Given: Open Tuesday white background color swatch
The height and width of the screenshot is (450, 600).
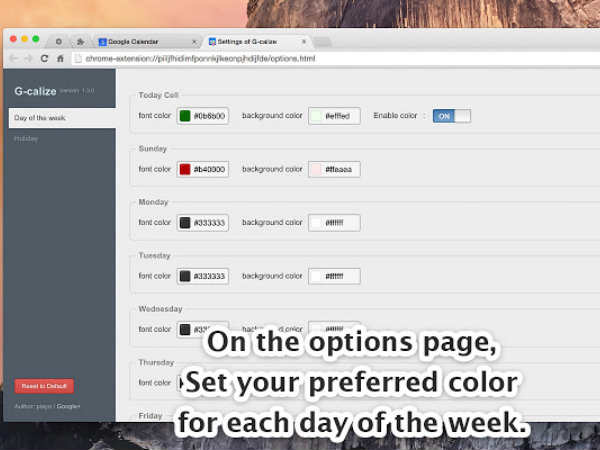Looking at the screenshot, I should pos(316,276).
